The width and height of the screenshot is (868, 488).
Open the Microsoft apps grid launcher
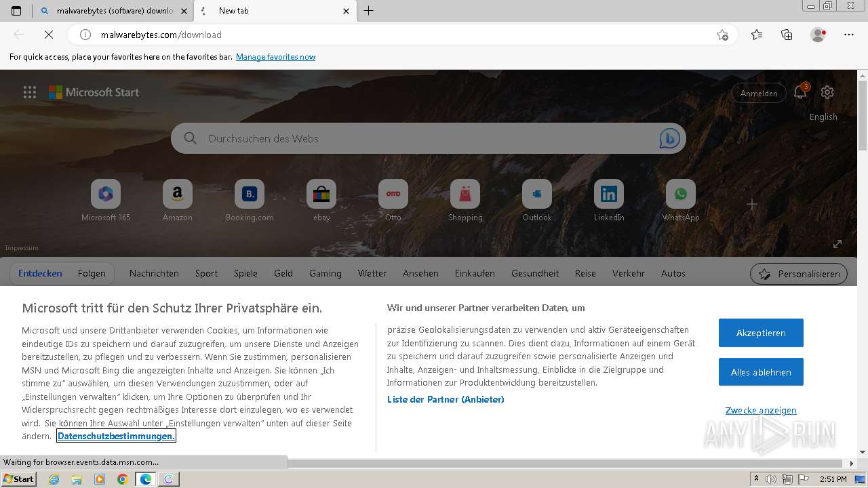(30, 93)
